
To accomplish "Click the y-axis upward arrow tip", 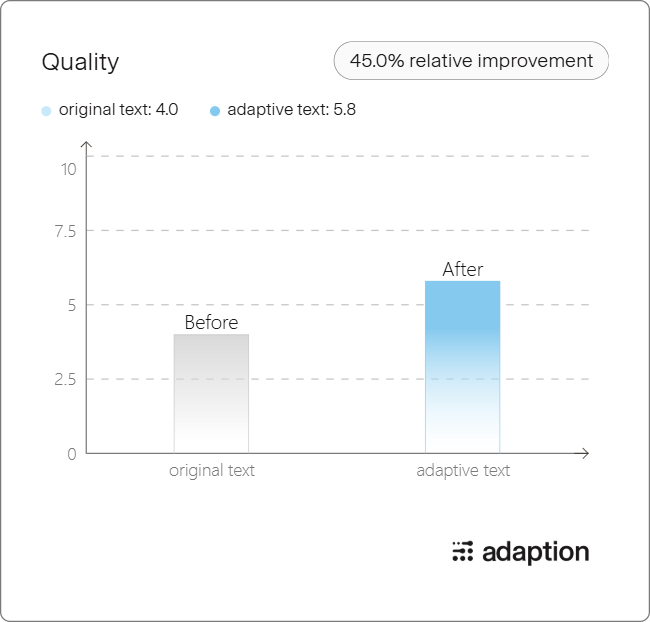I will (x=86, y=143).
